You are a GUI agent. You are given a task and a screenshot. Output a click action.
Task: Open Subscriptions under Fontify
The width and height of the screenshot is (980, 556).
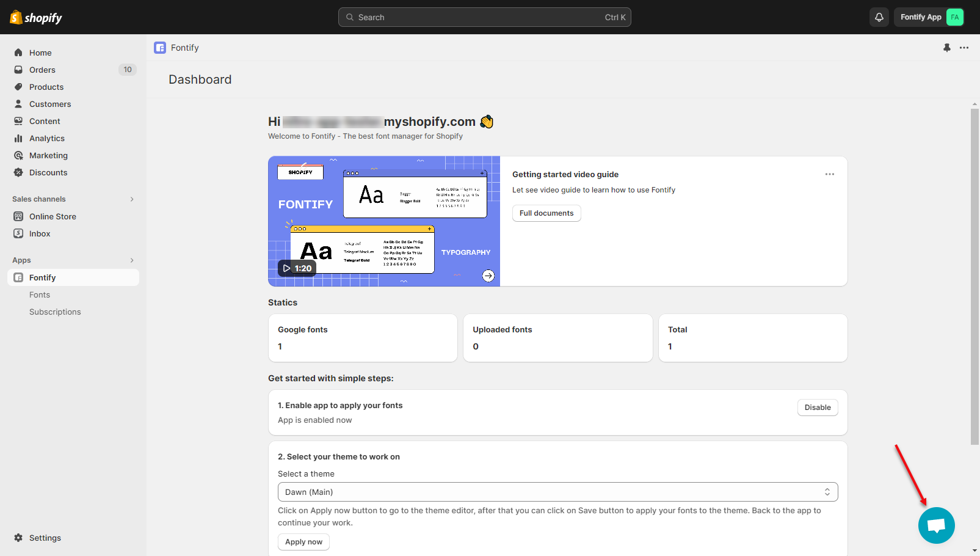55,312
